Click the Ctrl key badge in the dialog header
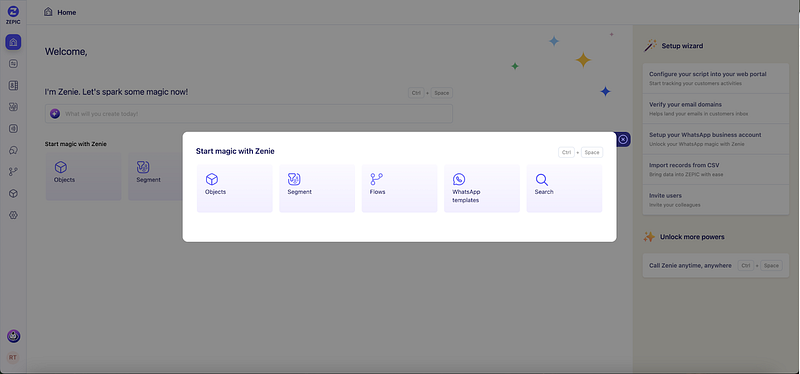Screen dimensions: 800x374 point(566,152)
